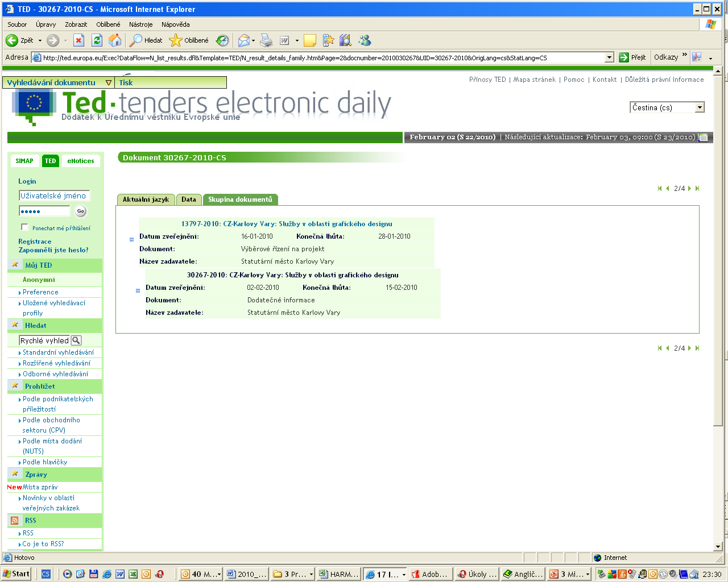Open the Pomoc link in header
The width and height of the screenshot is (728, 582).
coord(574,80)
